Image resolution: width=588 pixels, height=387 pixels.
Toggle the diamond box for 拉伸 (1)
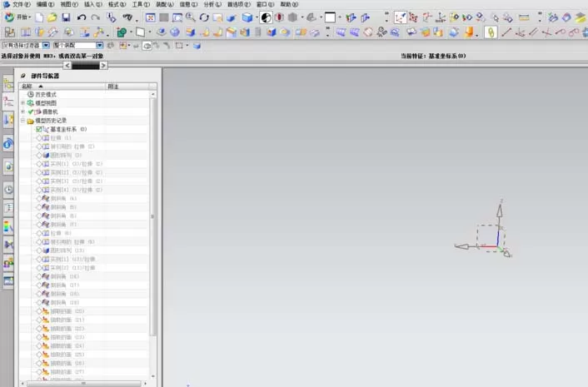39,138
